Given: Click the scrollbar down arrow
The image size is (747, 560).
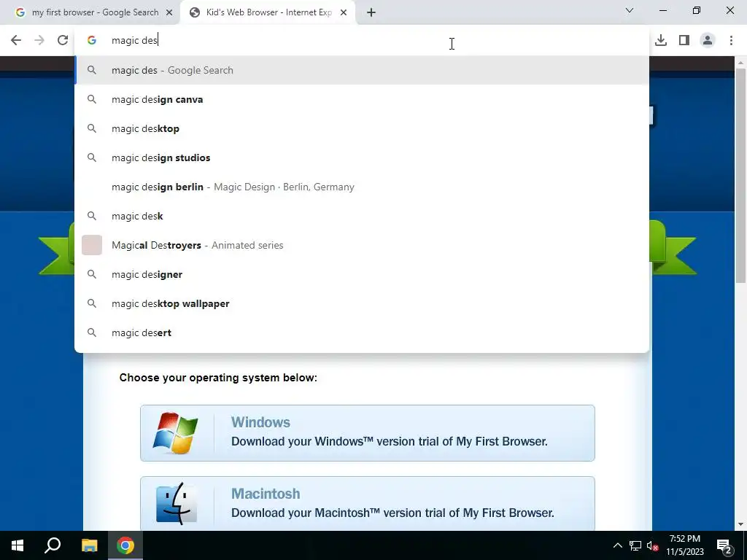Looking at the screenshot, I should (x=740, y=525).
